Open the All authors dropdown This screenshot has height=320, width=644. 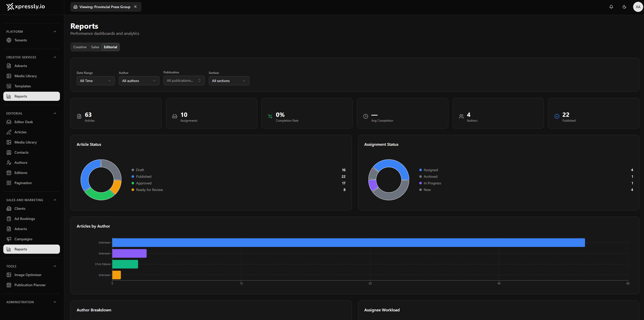pos(139,81)
